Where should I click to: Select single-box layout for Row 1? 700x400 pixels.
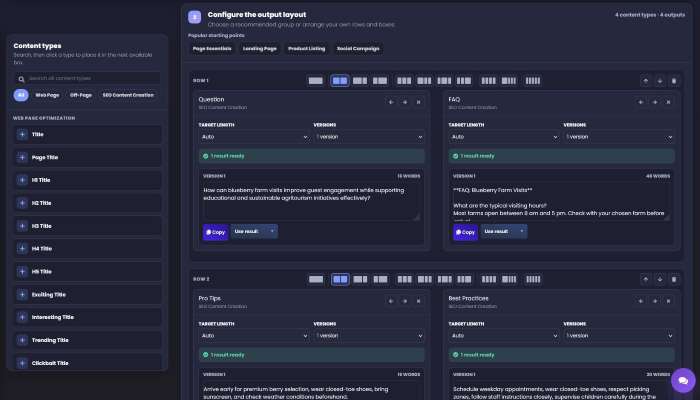(316, 81)
